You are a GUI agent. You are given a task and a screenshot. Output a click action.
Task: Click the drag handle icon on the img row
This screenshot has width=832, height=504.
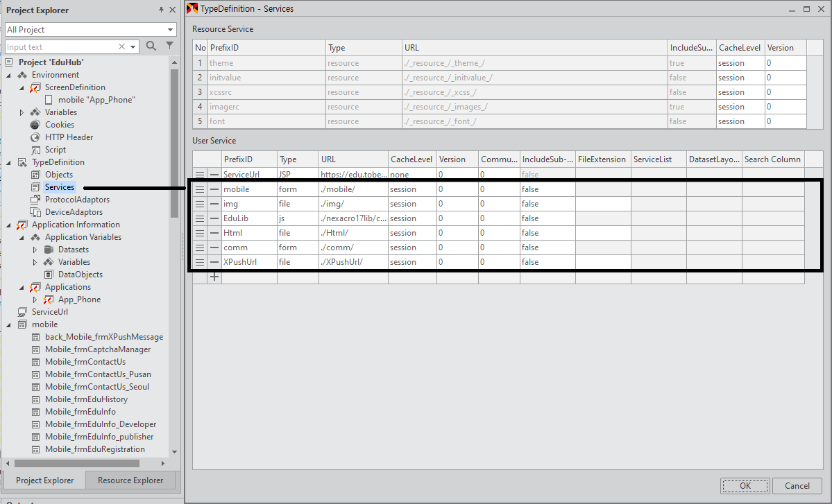[x=200, y=204]
